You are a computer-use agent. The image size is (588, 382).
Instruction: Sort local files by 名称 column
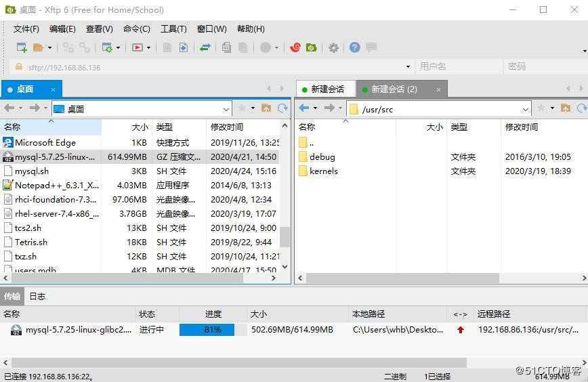point(51,127)
